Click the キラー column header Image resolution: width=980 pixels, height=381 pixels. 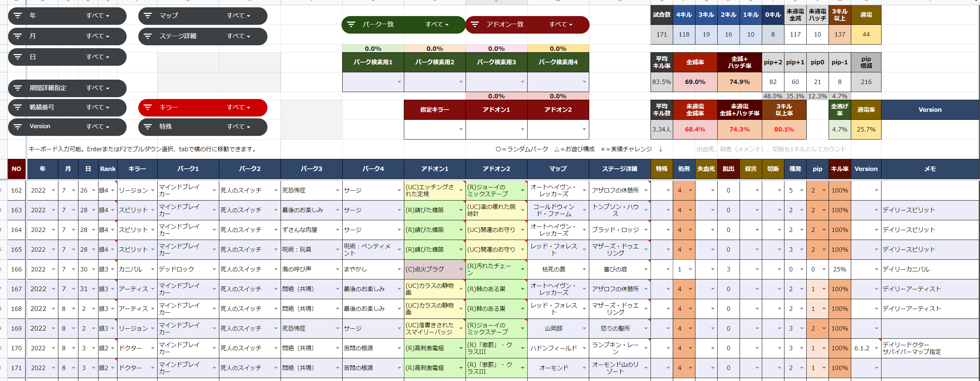click(137, 169)
